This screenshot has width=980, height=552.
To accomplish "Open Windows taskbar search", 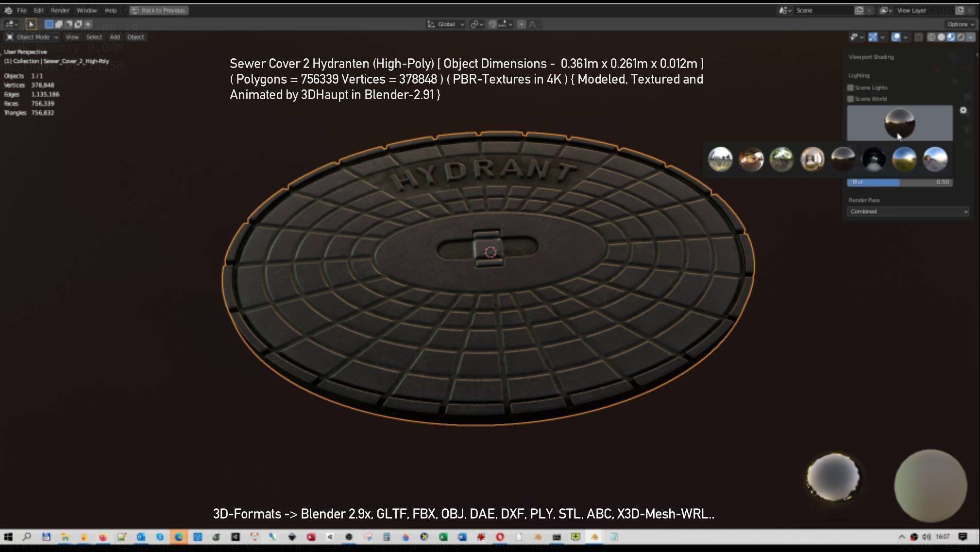I will (x=27, y=536).
